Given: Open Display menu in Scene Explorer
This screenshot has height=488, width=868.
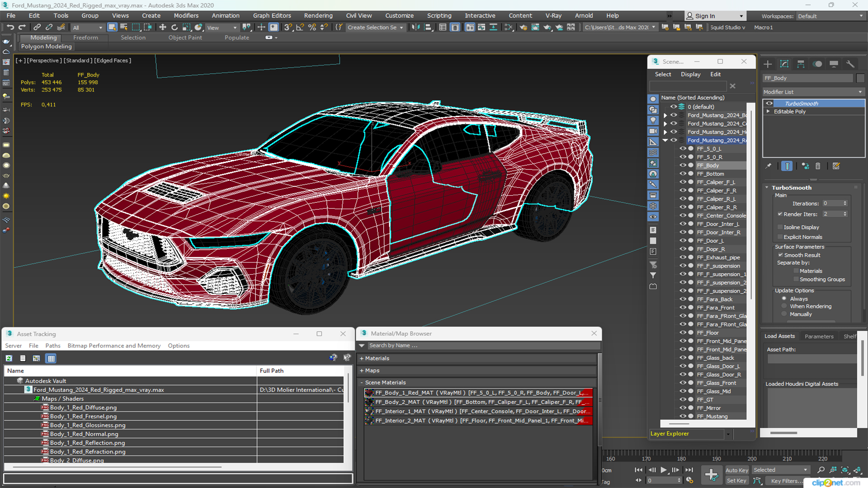Looking at the screenshot, I should click(690, 74).
